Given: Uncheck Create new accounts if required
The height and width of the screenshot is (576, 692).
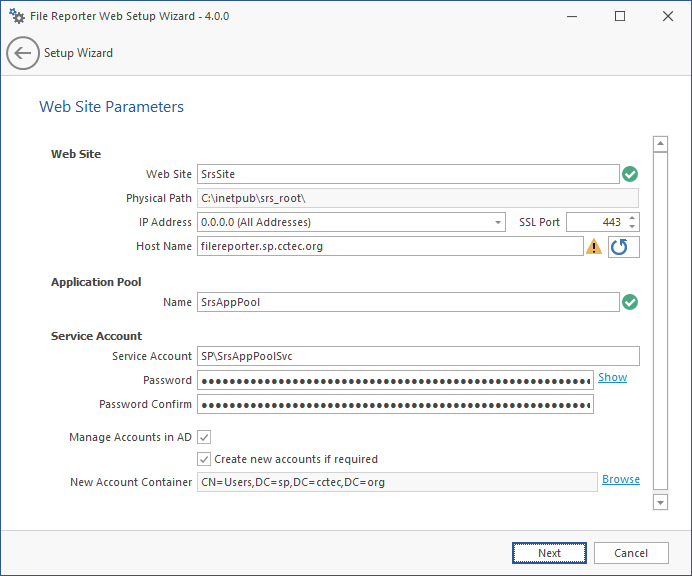Looking at the screenshot, I should coord(204,459).
